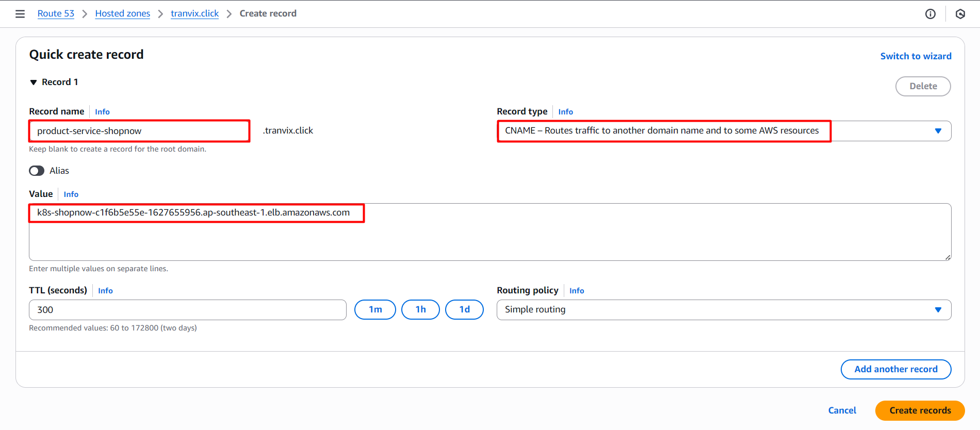This screenshot has height=430, width=980.
Task: Focus the TTL seconds input field
Action: pyautogui.click(x=187, y=310)
